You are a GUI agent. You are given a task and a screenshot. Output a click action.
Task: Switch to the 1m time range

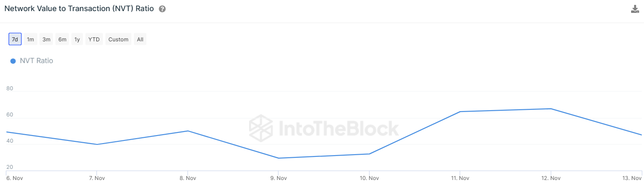pos(30,39)
